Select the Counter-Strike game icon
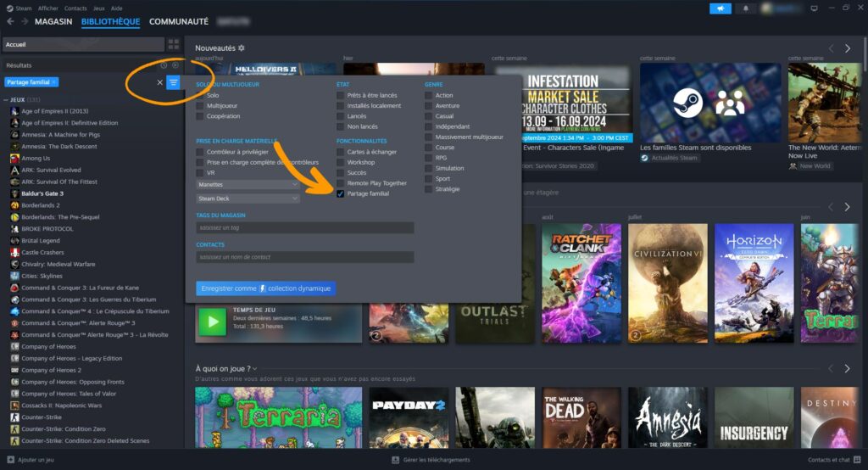 [15, 417]
